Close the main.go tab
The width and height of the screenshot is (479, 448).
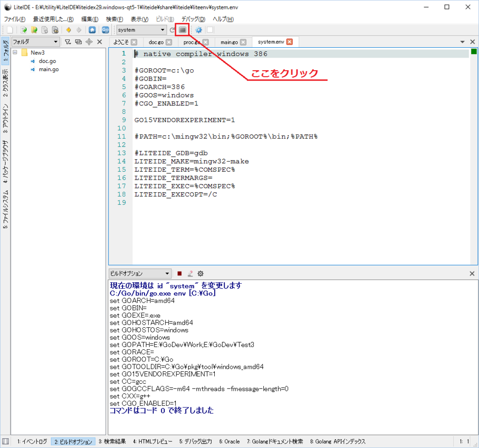coord(243,42)
